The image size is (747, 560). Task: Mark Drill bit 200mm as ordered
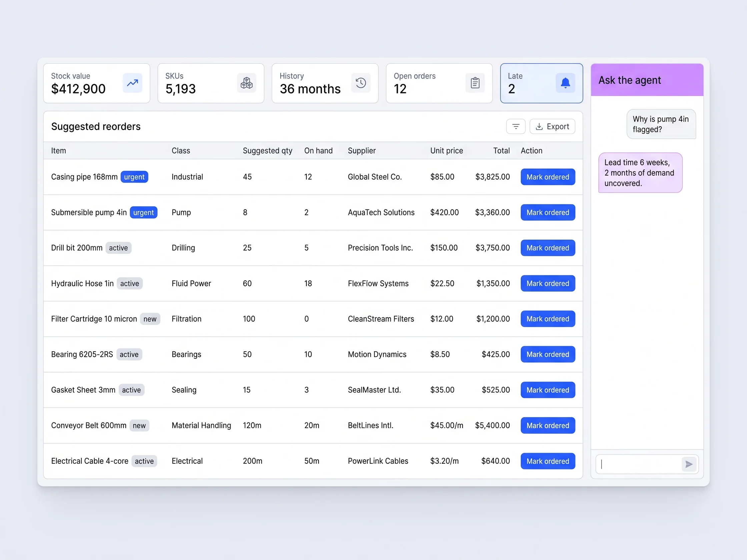548,248
